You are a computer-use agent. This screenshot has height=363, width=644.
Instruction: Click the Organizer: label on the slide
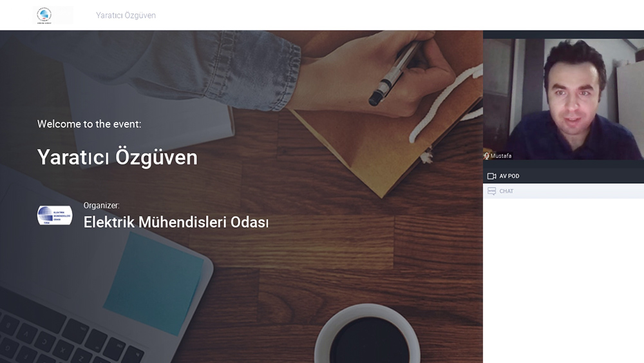pos(102,205)
